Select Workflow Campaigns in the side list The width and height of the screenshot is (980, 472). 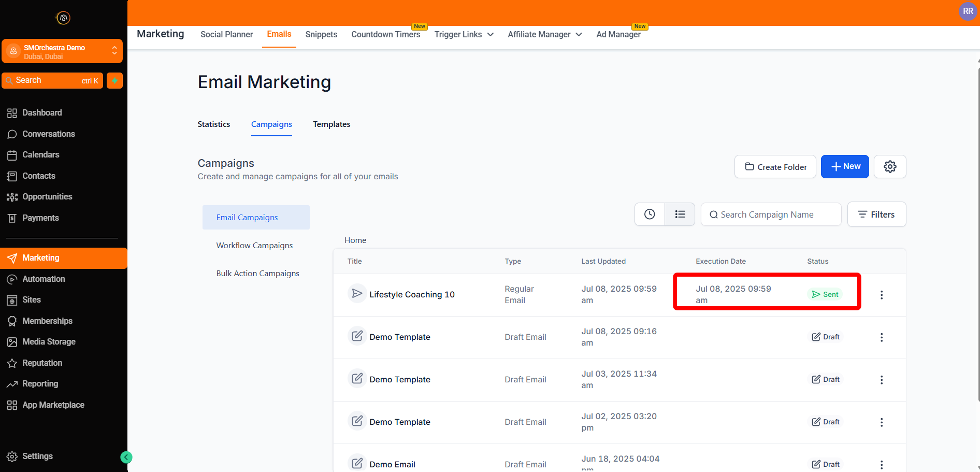click(x=254, y=246)
